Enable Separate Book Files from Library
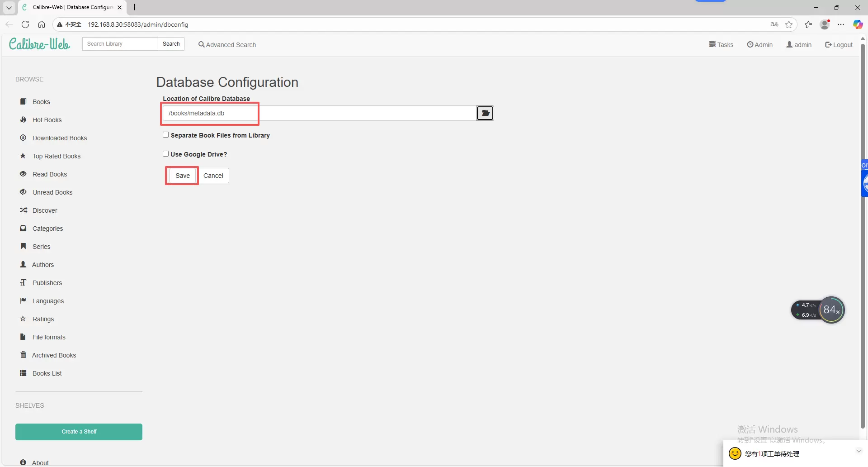 [166, 135]
